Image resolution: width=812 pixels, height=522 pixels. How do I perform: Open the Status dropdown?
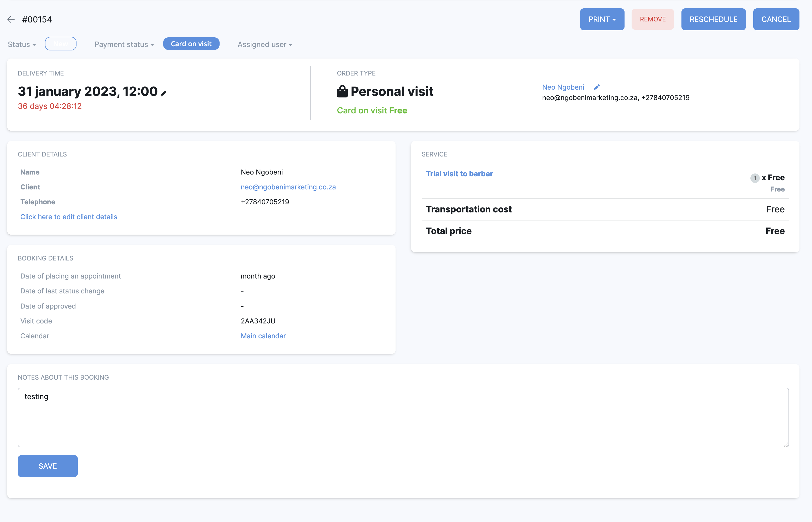22,44
